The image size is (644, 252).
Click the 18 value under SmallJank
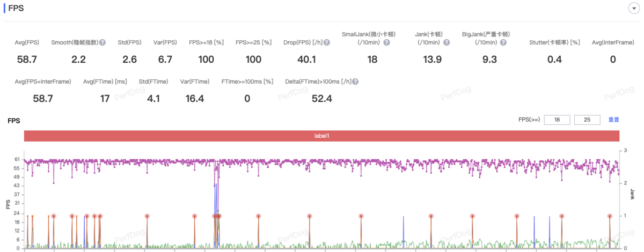pos(372,60)
